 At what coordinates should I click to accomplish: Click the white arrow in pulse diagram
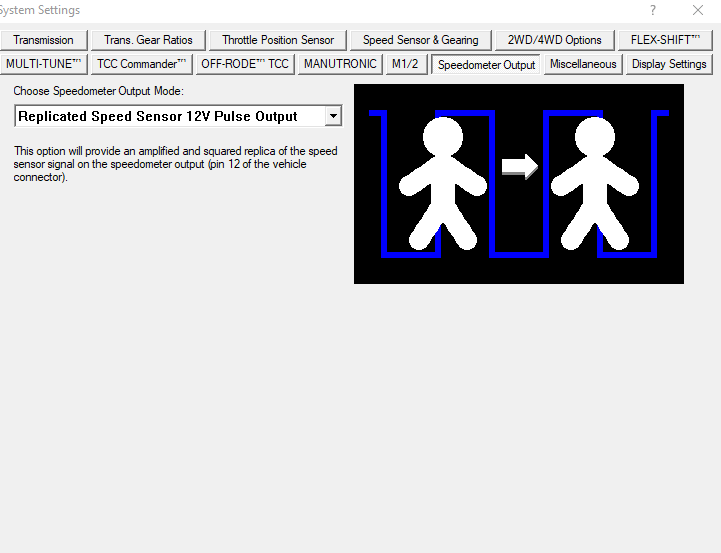(520, 166)
